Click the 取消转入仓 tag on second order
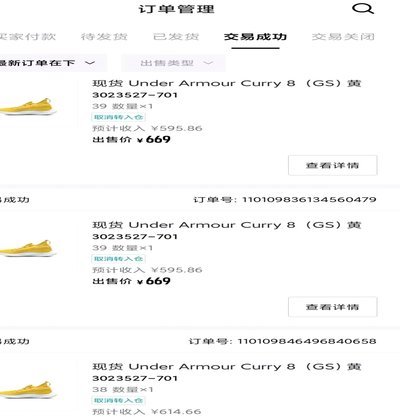 pos(118,259)
